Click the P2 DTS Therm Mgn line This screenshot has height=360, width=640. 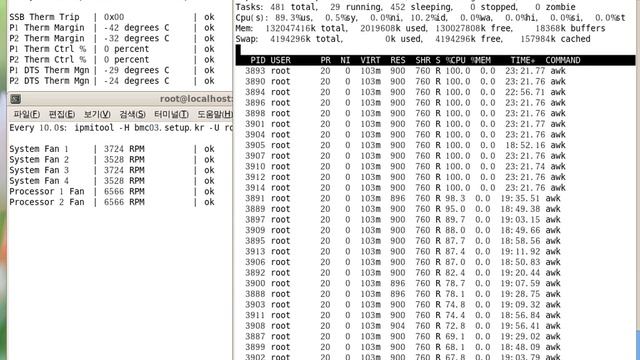(x=112, y=81)
